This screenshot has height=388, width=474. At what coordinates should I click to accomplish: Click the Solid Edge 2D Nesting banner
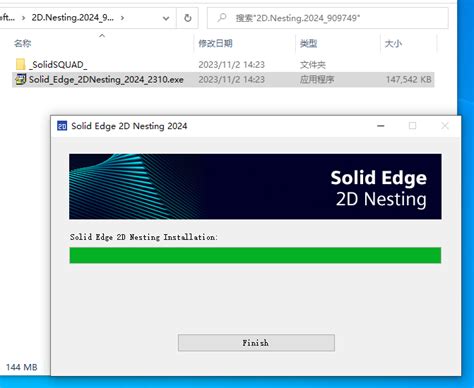click(x=255, y=186)
